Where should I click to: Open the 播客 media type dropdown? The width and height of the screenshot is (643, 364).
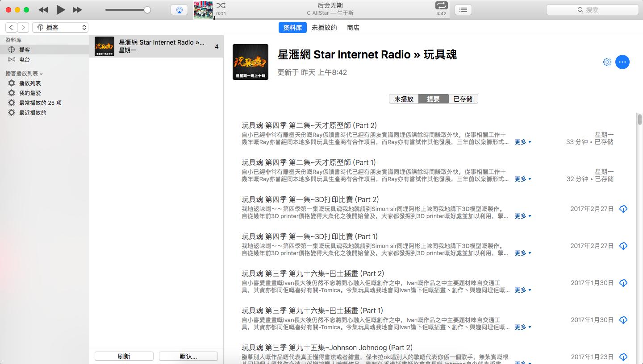coord(60,27)
